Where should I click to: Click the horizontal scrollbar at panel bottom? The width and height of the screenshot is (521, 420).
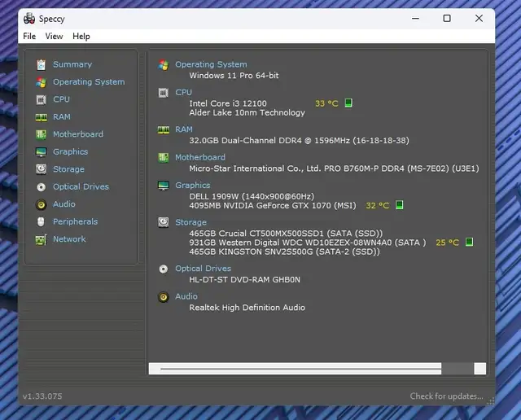coord(301,369)
